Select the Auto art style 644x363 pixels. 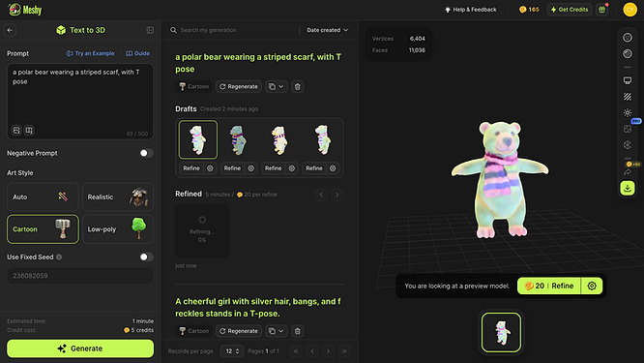click(x=43, y=197)
